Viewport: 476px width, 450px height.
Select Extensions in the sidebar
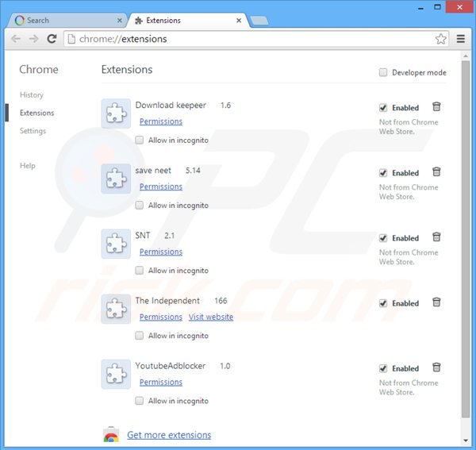tap(37, 113)
